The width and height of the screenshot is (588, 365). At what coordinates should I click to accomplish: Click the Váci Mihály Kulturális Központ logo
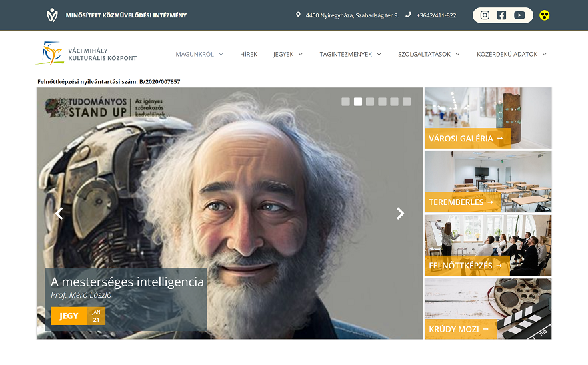tap(86, 53)
